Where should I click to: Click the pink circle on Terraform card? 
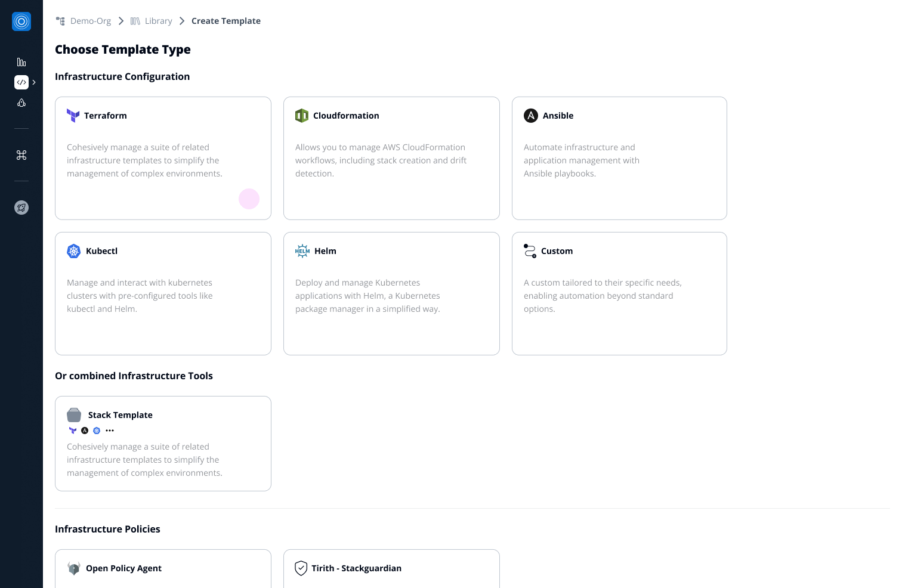[x=249, y=199]
